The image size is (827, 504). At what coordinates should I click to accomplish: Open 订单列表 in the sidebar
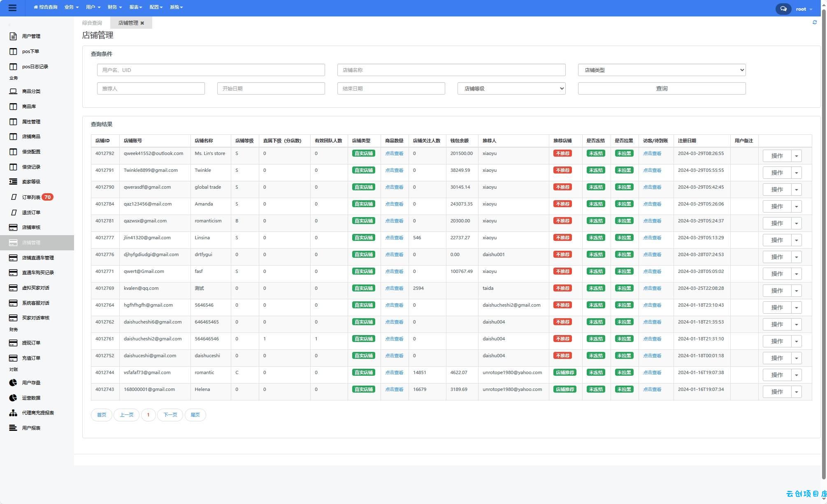[x=31, y=197]
